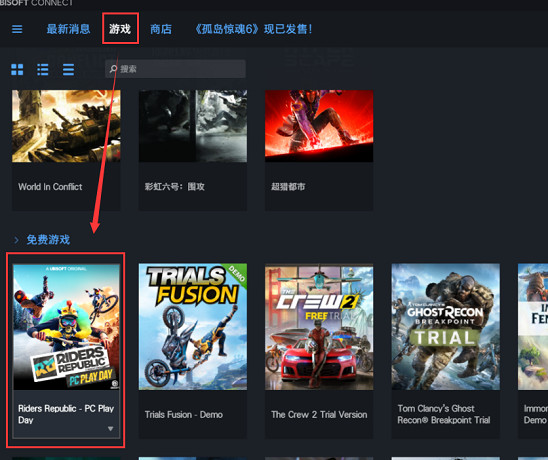
Task: Open Riders Republic card dropdown arrow
Action: 110,429
